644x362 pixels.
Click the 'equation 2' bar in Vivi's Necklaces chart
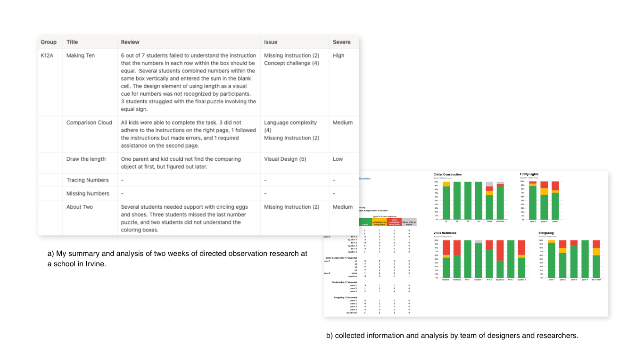pyautogui.click(x=500, y=259)
